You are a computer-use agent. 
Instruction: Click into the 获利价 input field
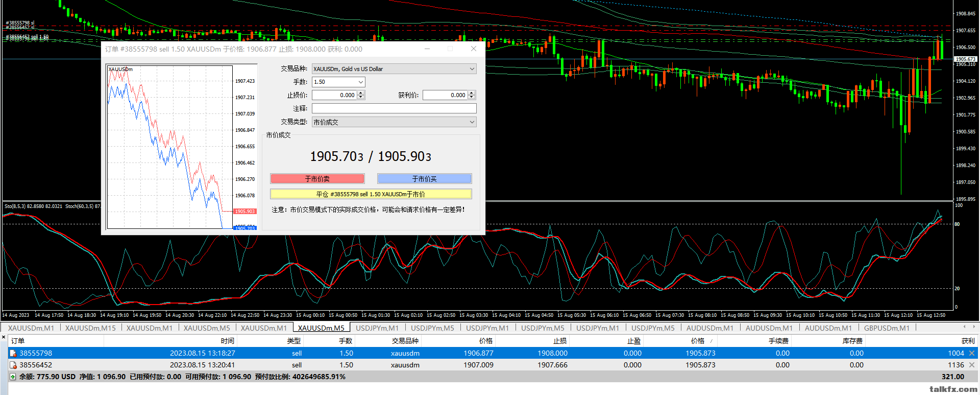[446, 95]
